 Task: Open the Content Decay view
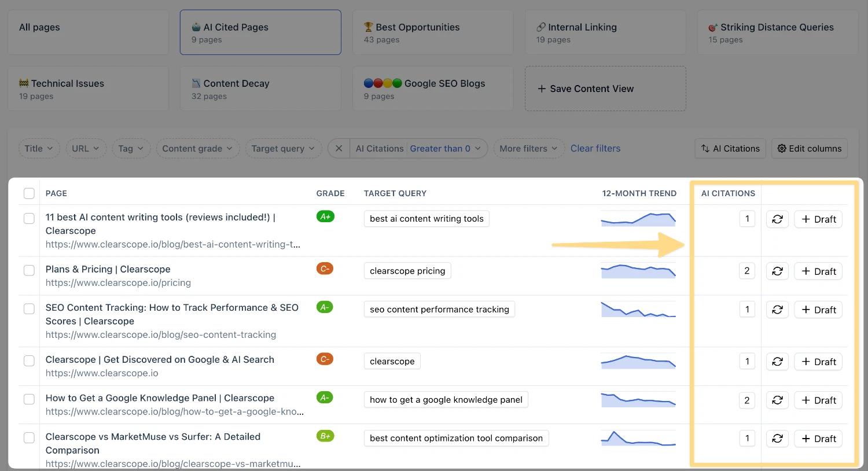coord(260,89)
